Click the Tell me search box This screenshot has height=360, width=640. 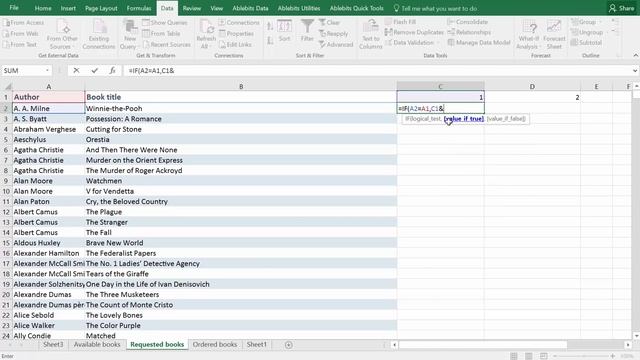[435, 8]
